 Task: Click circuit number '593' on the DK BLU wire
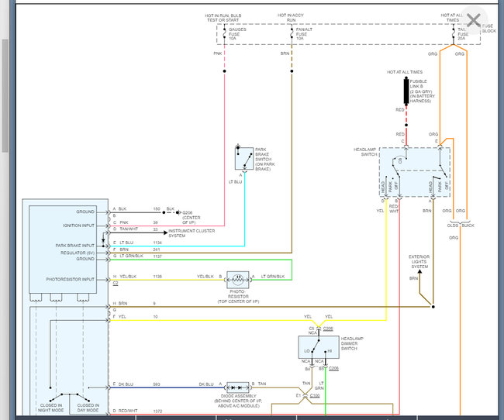157,384
